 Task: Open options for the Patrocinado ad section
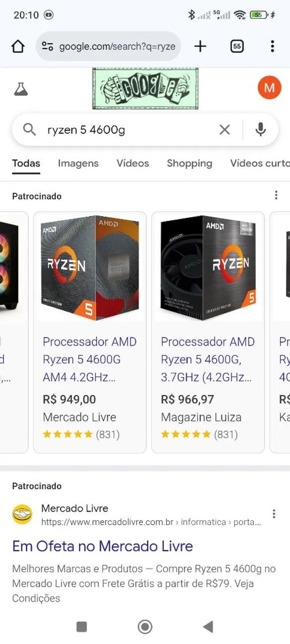(x=276, y=195)
